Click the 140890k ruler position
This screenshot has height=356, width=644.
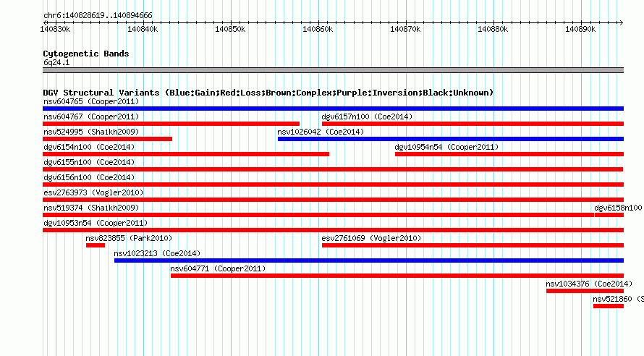click(580, 29)
